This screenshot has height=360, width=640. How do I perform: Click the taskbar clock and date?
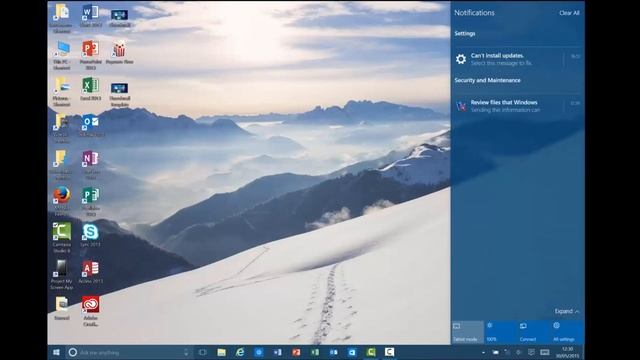(567, 352)
